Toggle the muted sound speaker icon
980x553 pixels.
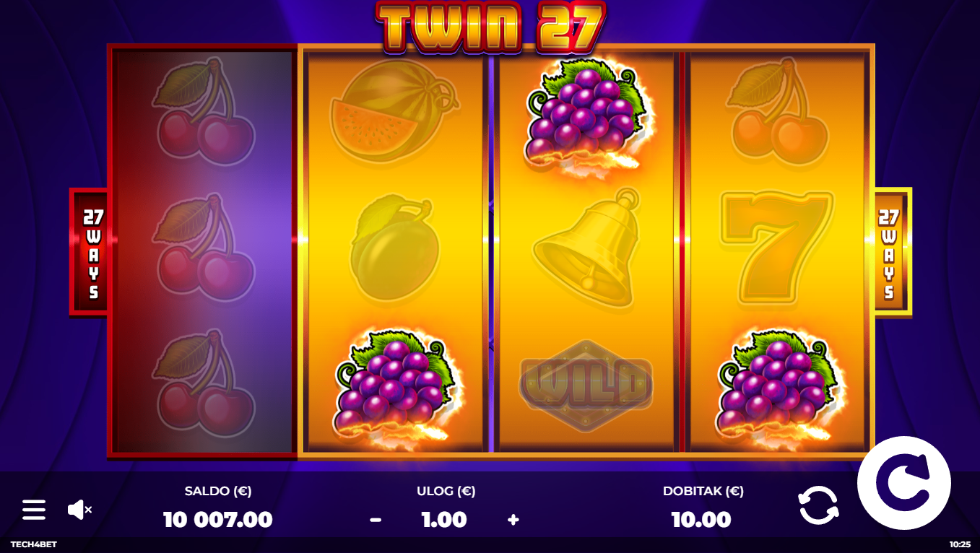point(79,510)
